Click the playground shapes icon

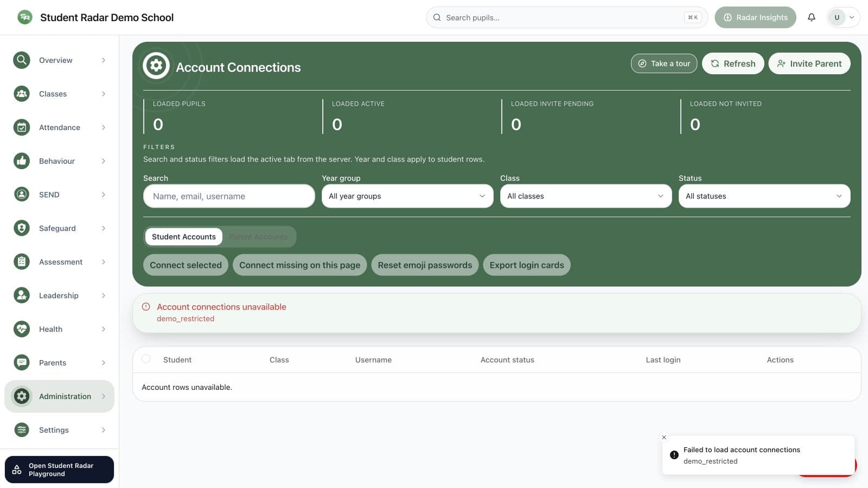pos(17,470)
